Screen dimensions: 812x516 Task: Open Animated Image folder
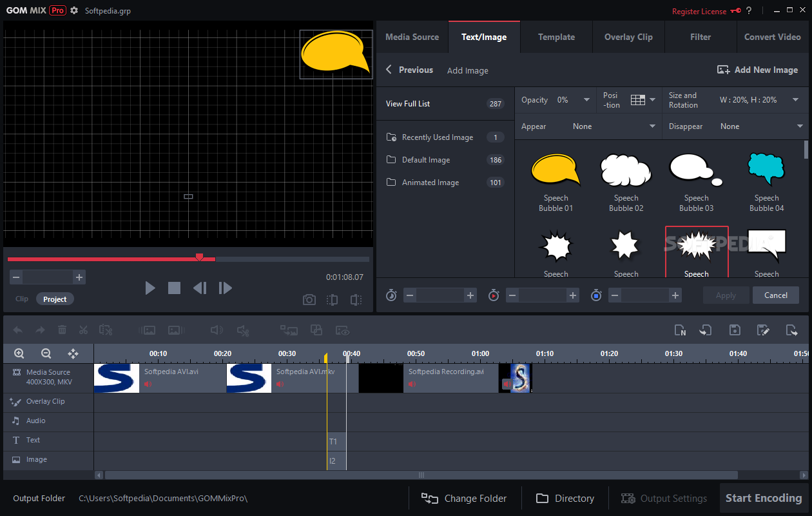click(x=445, y=183)
